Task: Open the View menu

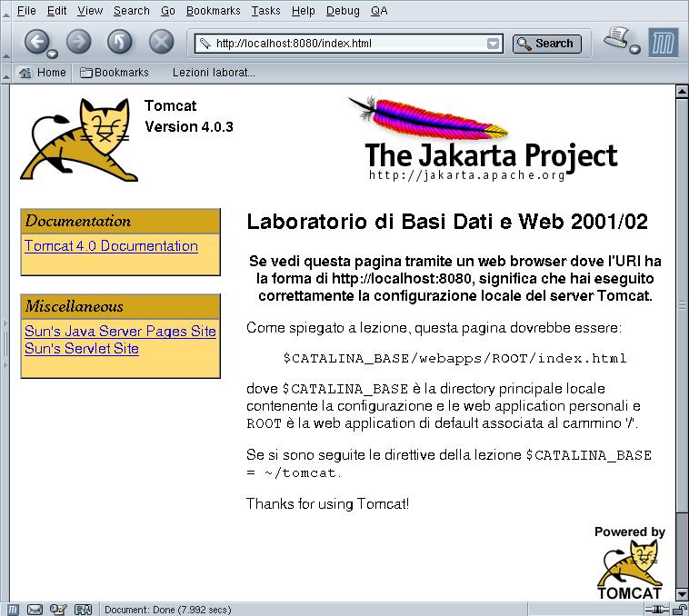Action: click(90, 11)
